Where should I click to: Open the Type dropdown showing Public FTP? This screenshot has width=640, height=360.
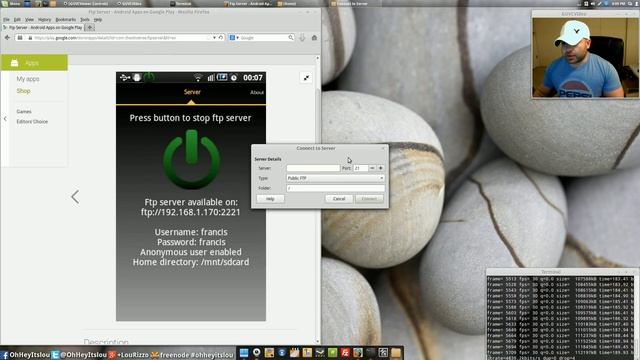335,178
